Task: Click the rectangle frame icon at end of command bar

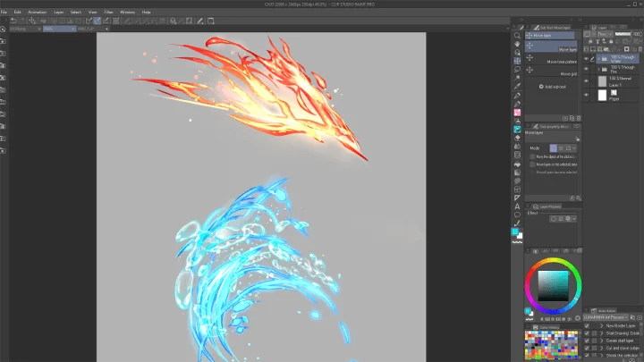Action: (x=211, y=21)
